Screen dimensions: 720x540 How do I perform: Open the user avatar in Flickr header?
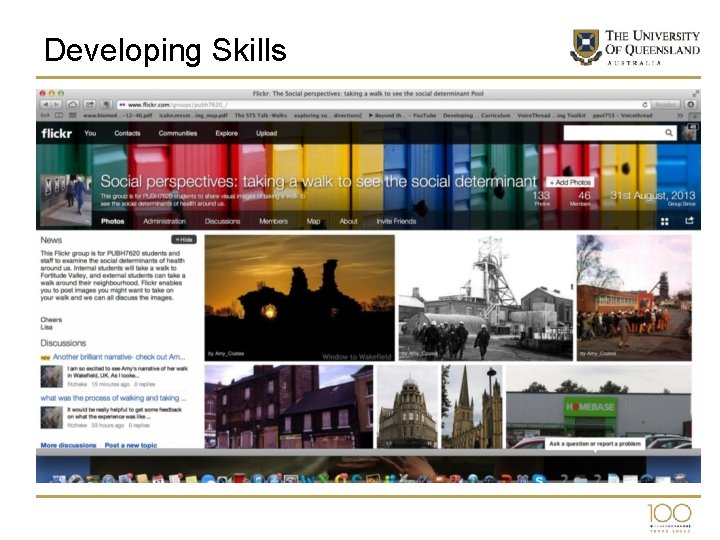pos(689,132)
